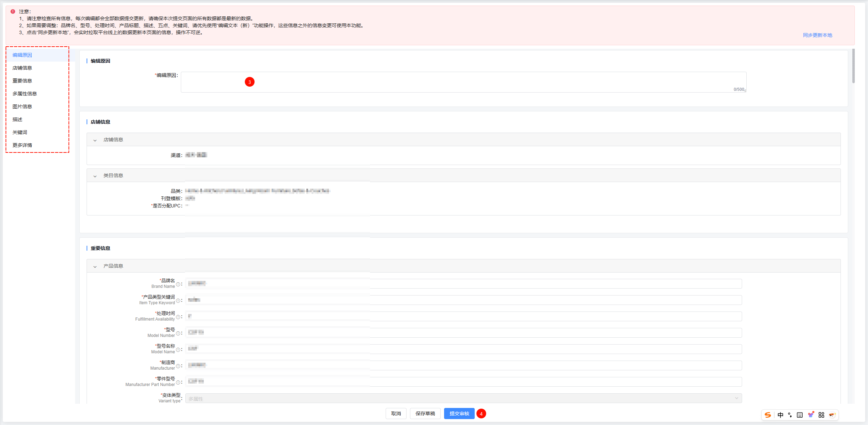Jump to 图片信息 in the sidebar
The height and width of the screenshot is (425, 868).
pyautogui.click(x=22, y=107)
